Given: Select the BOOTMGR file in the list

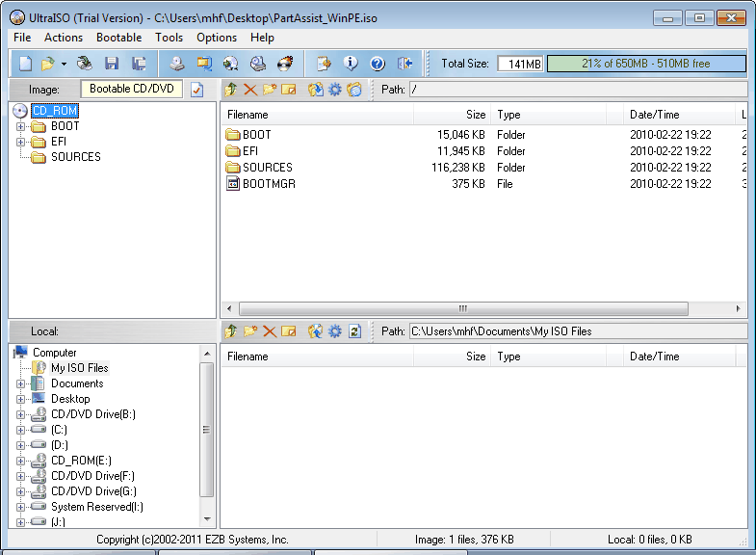Looking at the screenshot, I should click(269, 184).
